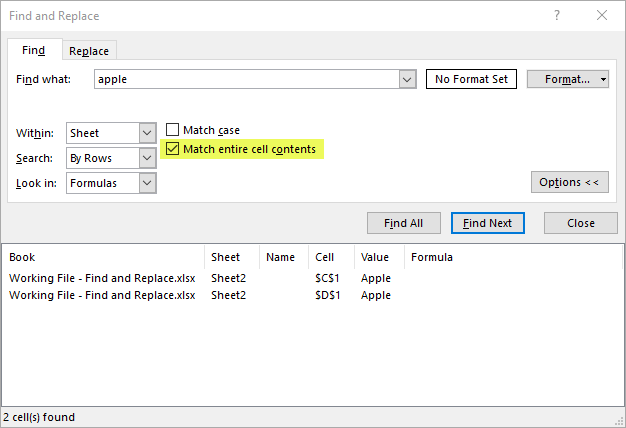Open the Format button dropdown arrow
Screen dimensions: 626x428
point(603,79)
